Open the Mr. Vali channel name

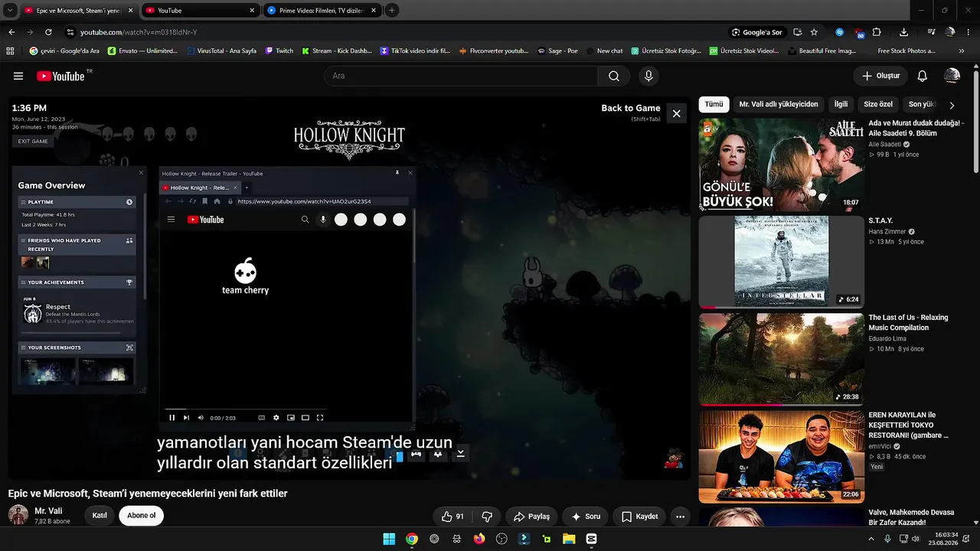point(48,510)
